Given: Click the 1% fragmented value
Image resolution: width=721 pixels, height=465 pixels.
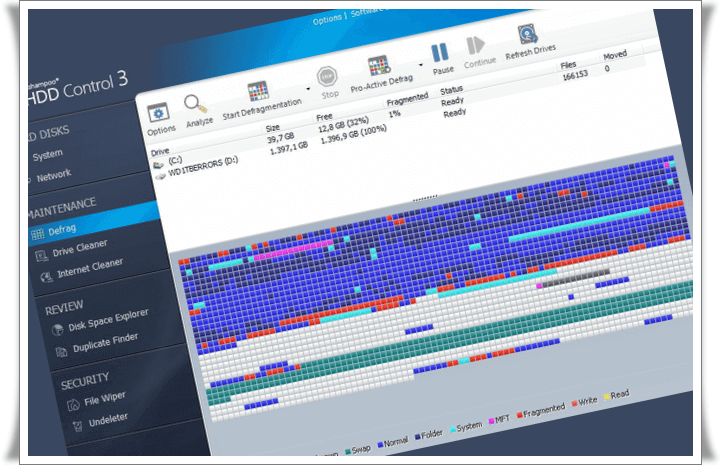Looking at the screenshot, I should click(x=394, y=113).
